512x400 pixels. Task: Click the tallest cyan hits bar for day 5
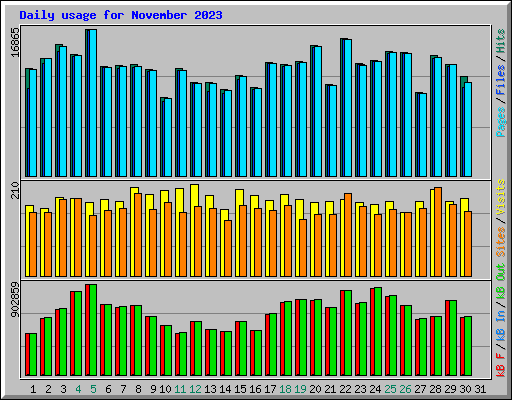coord(93,103)
